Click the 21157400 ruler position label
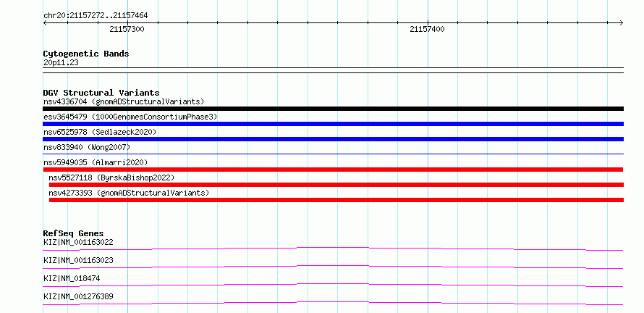 click(x=427, y=29)
